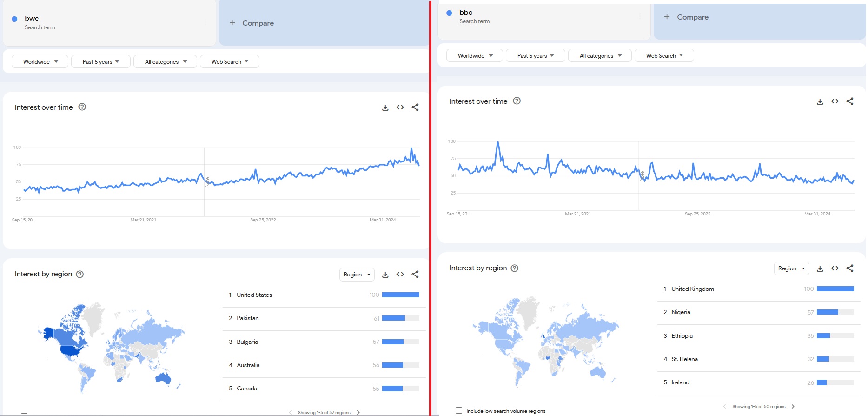The width and height of the screenshot is (868, 416).
Task: Select Canada in region list
Action: (247, 389)
